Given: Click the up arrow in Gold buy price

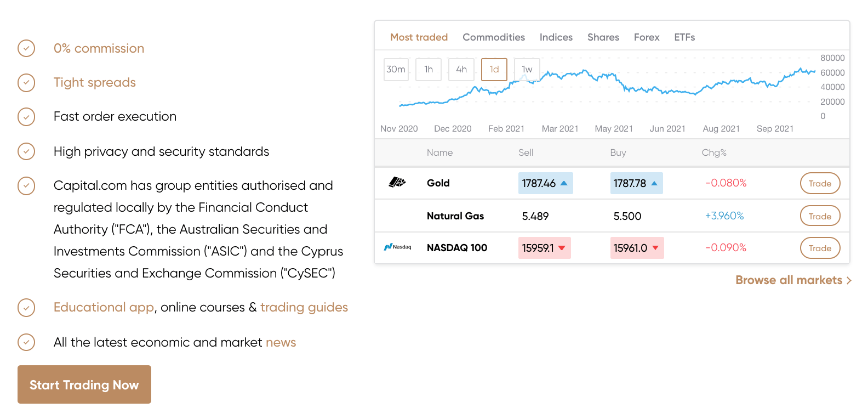Looking at the screenshot, I should click(x=654, y=183).
